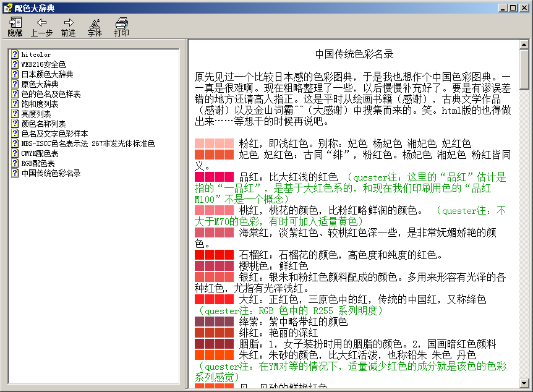533x392 pixels.
Task: Click the 桃红 color swatch
Action: tap(214, 210)
